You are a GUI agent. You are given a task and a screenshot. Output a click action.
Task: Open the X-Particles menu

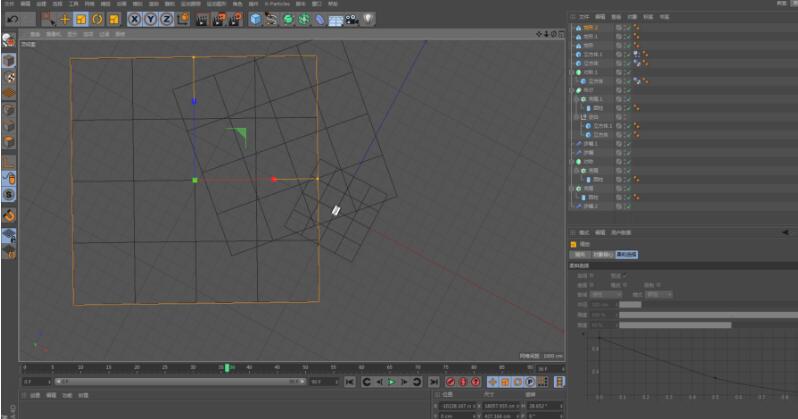click(x=275, y=4)
